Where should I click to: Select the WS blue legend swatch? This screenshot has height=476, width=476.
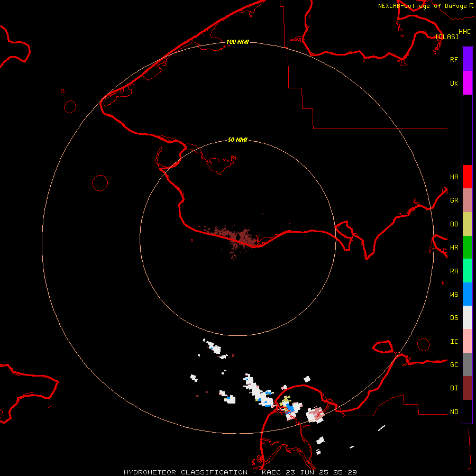coord(467,294)
